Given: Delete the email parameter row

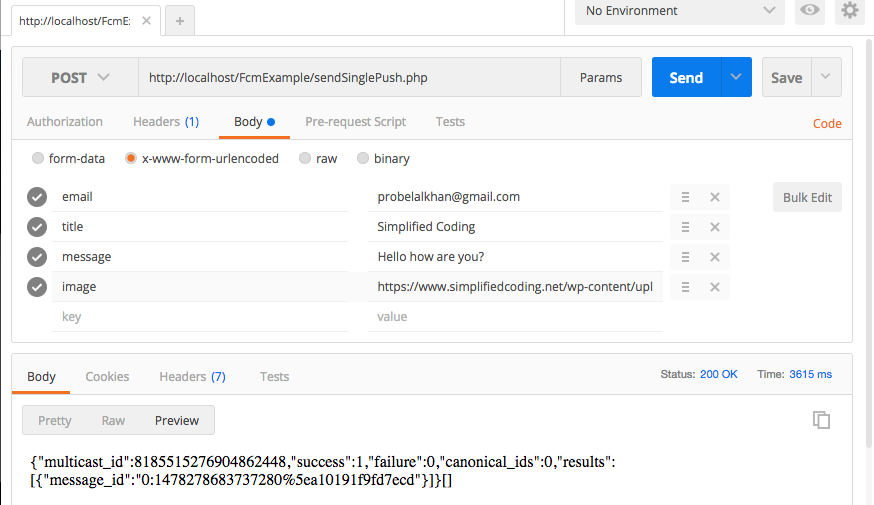Looking at the screenshot, I should (715, 197).
